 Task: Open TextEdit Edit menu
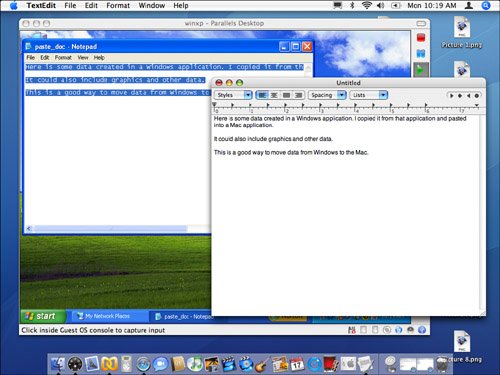pos(91,5)
